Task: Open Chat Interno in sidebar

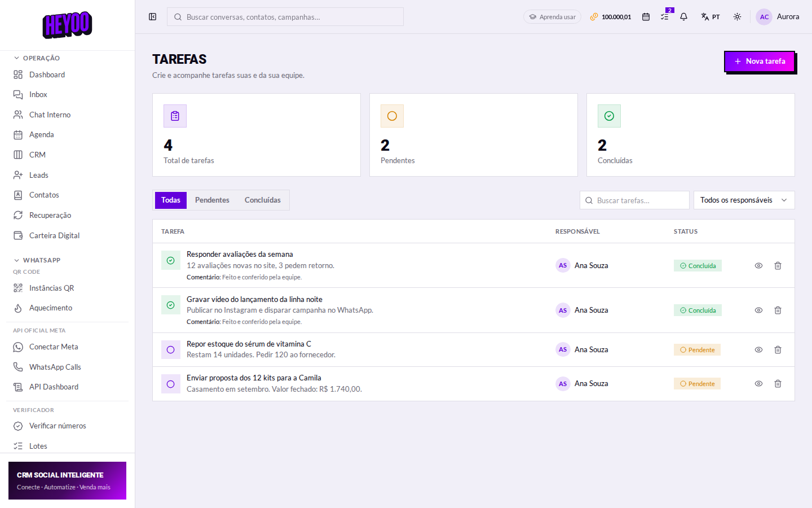Action: [67, 115]
